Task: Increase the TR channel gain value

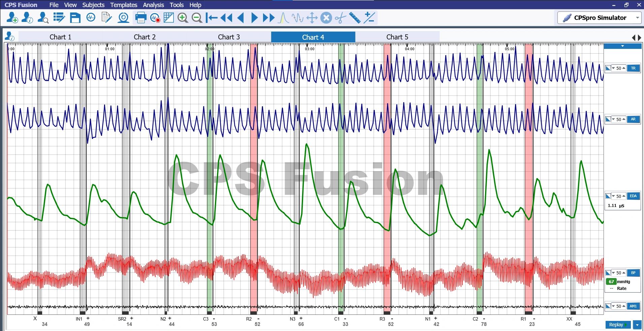Action: 624,68
